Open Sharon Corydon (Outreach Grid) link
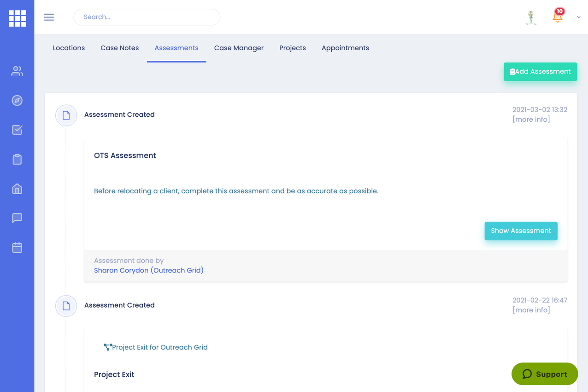 pyautogui.click(x=149, y=270)
